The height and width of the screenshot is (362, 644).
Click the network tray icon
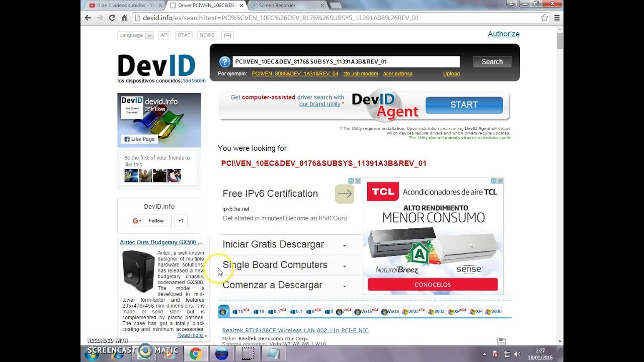[507, 354]
